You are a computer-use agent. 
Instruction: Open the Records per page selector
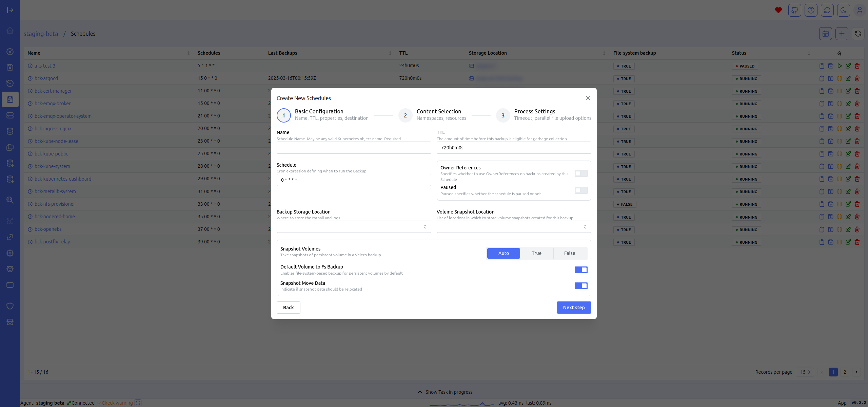[x=805, y=372]
